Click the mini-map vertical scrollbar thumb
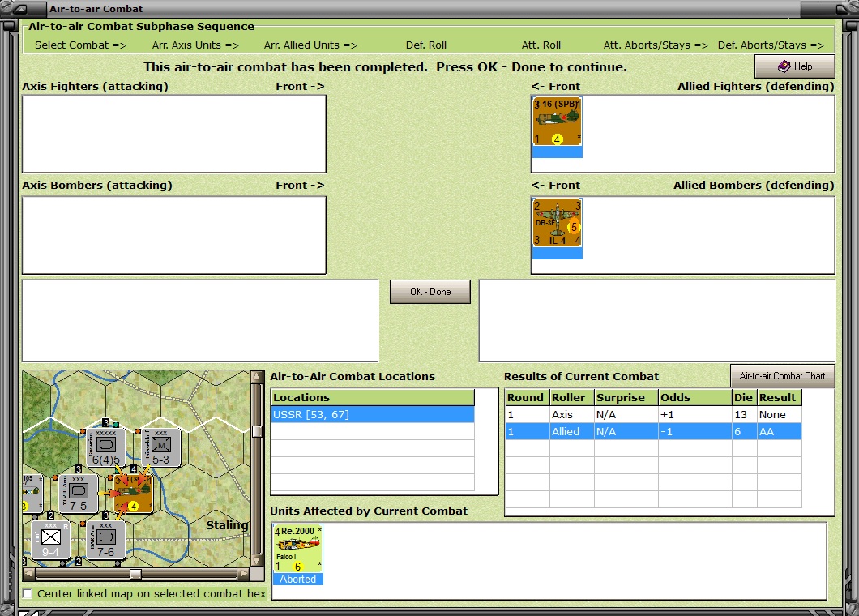 click(x=257, y=431)
